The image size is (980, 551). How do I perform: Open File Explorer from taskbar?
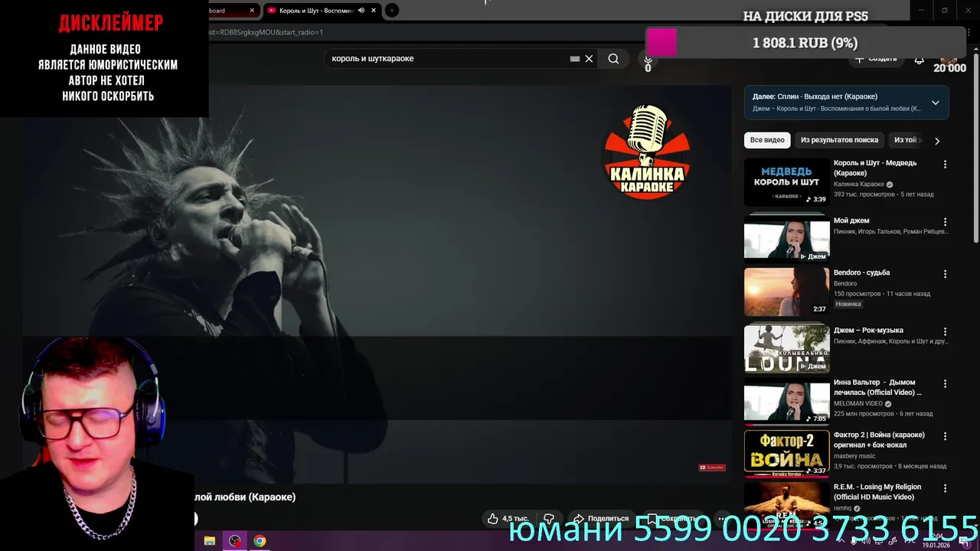(x=209, y=541)
